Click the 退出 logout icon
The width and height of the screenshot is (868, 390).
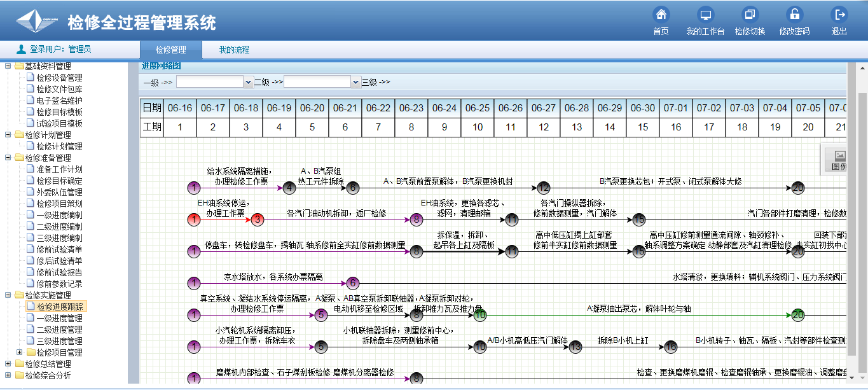click(x=839, y=15)
